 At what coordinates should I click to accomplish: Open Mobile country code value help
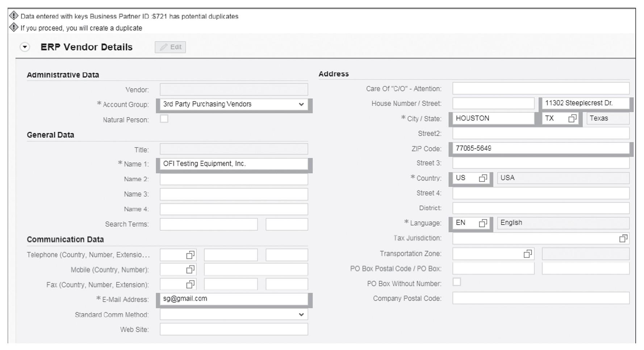pyautogui.click(x=190, y=269)
